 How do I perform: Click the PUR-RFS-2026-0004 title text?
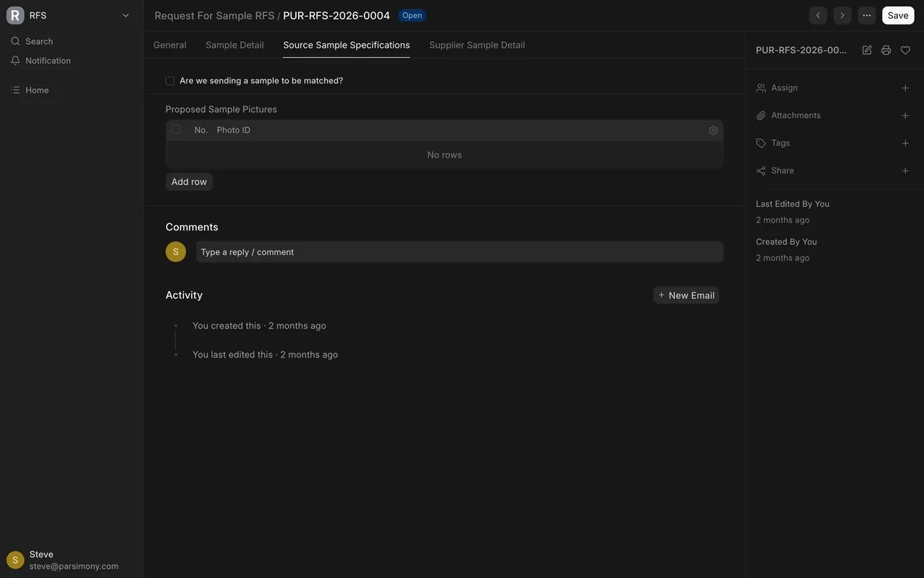(x=336, y=15)
